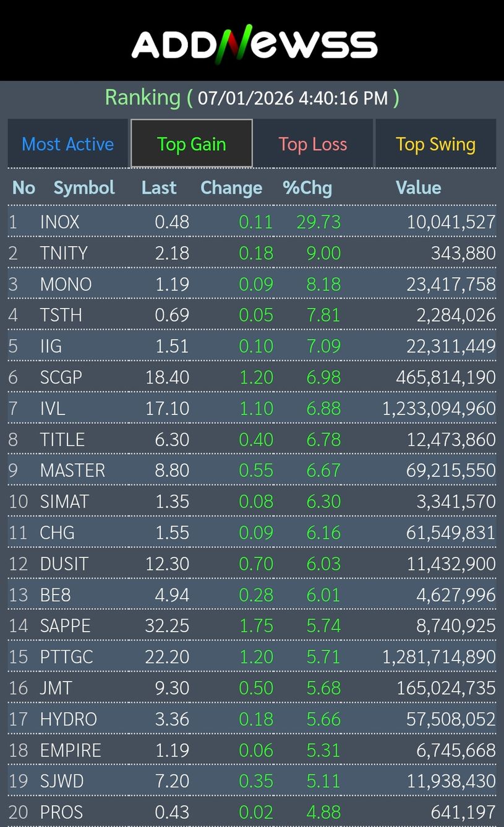Screen dimensions: 504x827
Task: Click the Symbol column header
Action: point(84,188)
